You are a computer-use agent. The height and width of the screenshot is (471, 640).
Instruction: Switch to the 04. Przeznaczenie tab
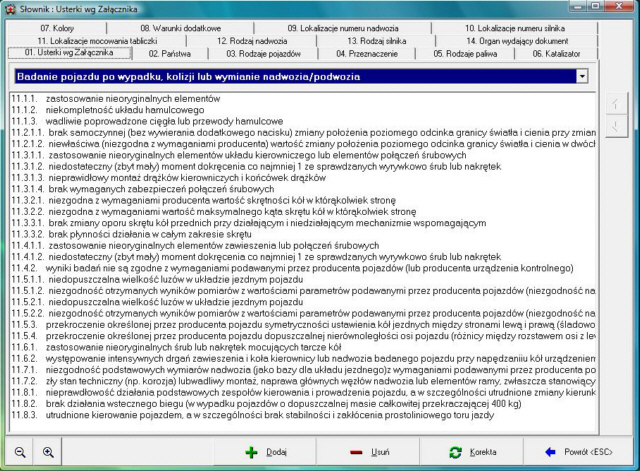(367, 53)
